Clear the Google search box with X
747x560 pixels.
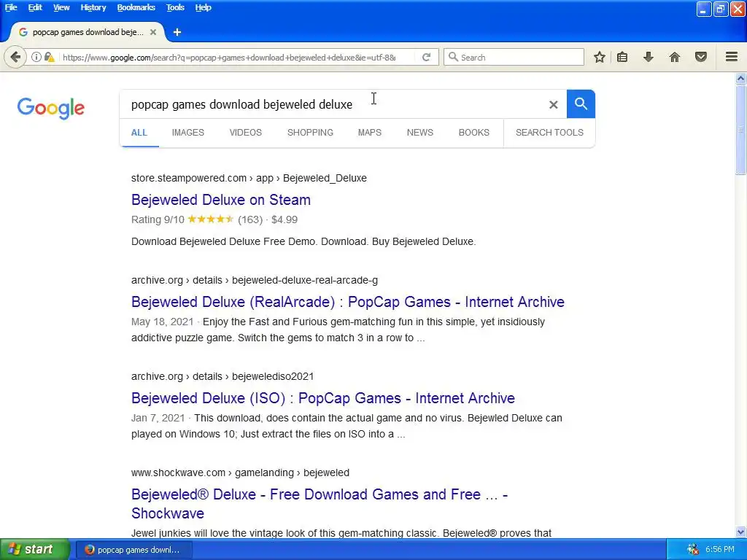pyautogui.click(x=553, y=104)
